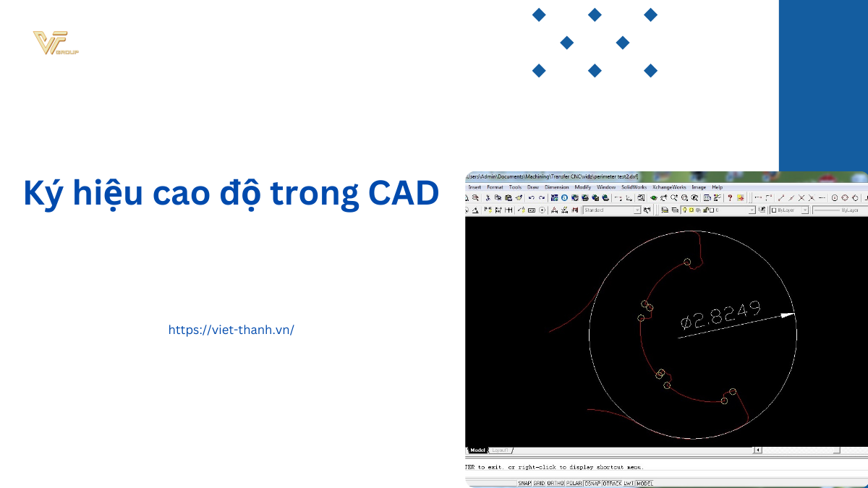Expand the layer selection dropdown

click(752, 210)
